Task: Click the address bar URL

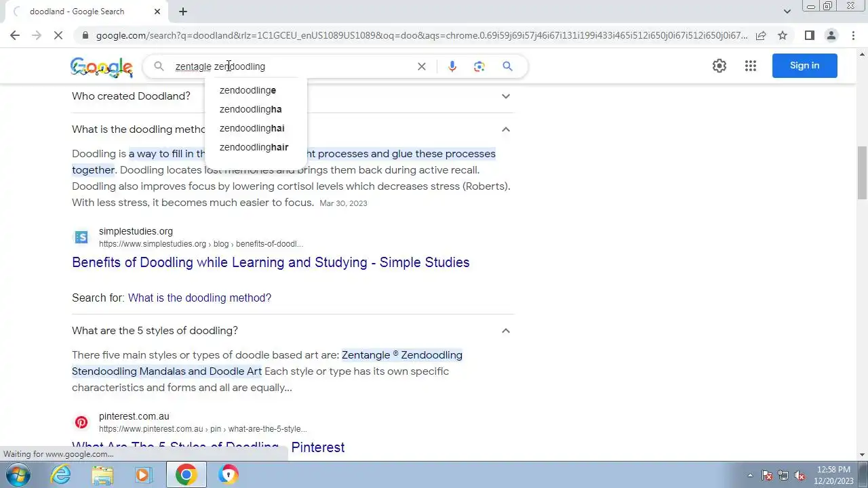Action: click(422, 35)
